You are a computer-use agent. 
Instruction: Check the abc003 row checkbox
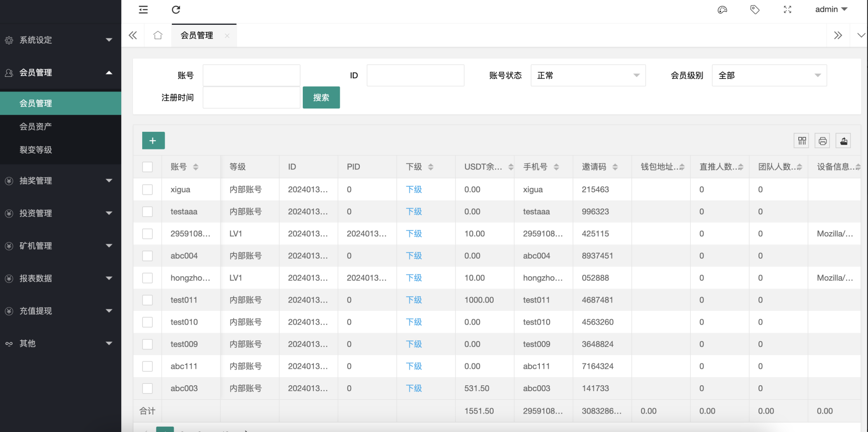tap(148, 388)
